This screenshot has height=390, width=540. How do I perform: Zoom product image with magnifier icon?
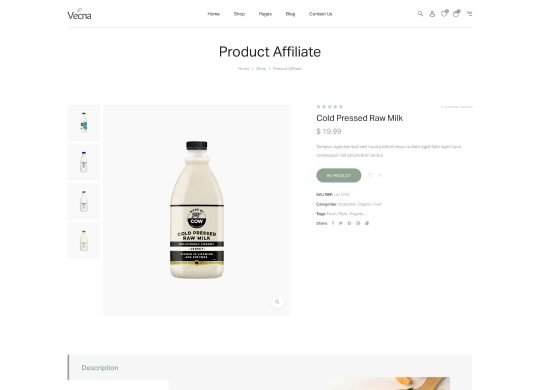tap(277, 302)
